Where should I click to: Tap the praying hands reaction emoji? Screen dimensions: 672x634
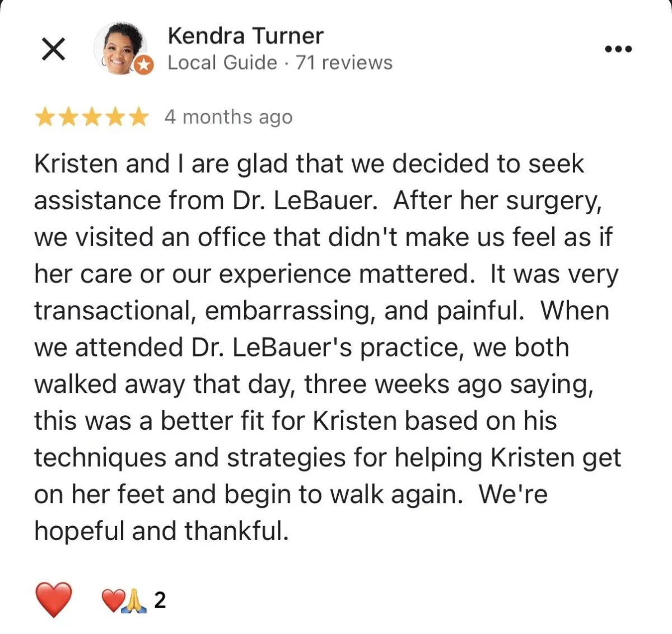(134, 602)
